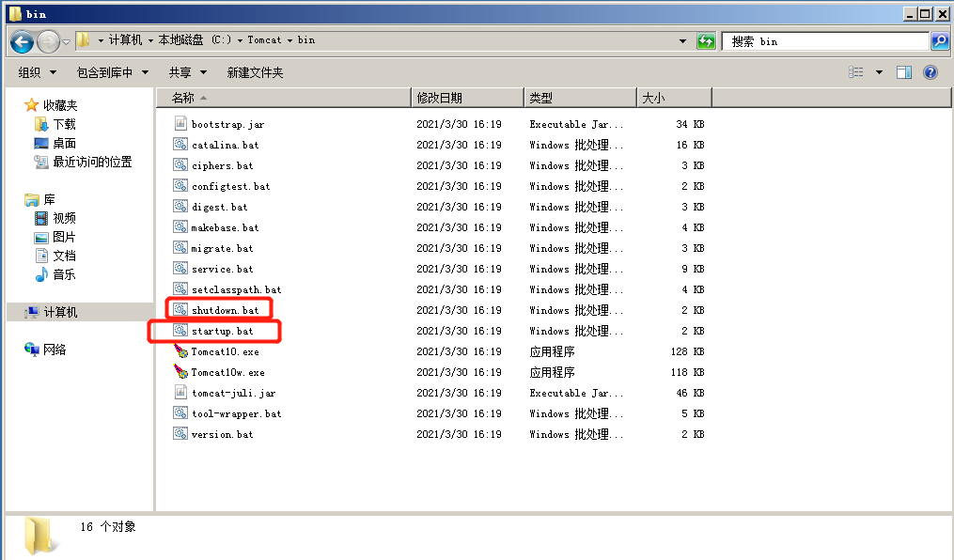Screen dimensions: 954x560
Task: Sort files by 修改日期 column header
Action: tap(466, 98)
